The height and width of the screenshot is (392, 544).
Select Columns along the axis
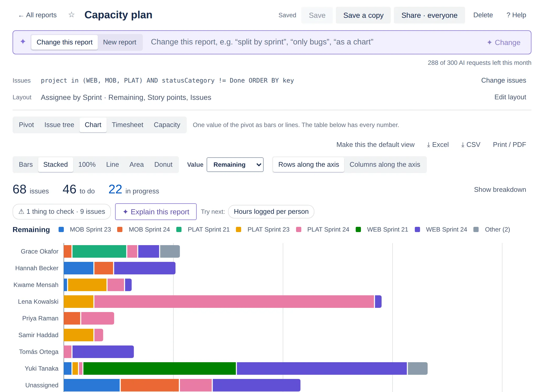385,164
